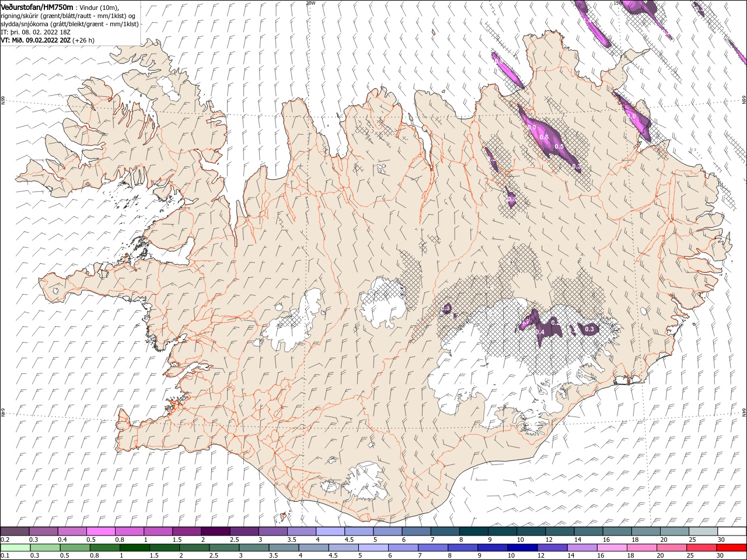The width and height of the screenshot is (747, 560).
Task: Click the 'IT: þri. 08. 02. 2022 18Z' line
Action: (36, 32)
